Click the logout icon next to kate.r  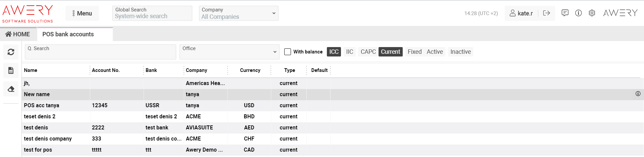546,13
